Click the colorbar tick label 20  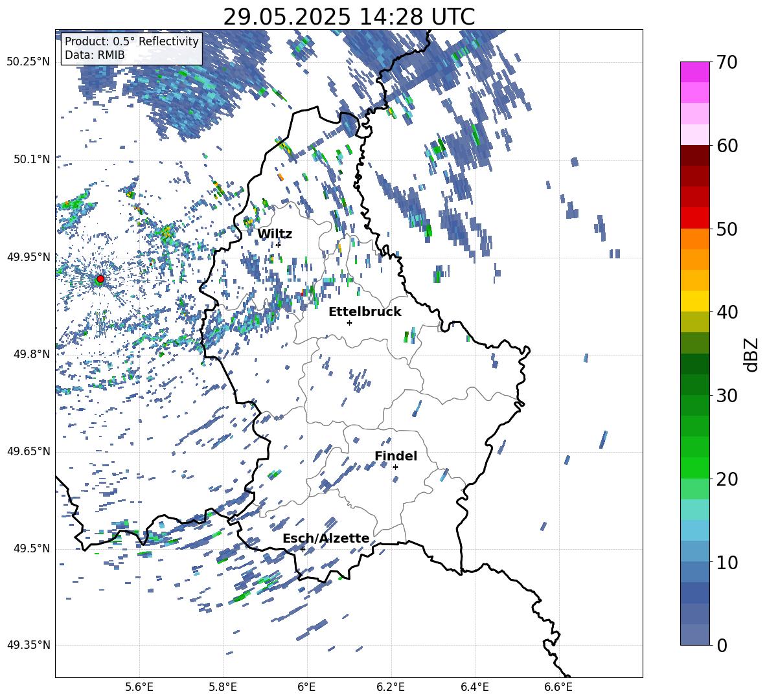click(x=726, y=479)
